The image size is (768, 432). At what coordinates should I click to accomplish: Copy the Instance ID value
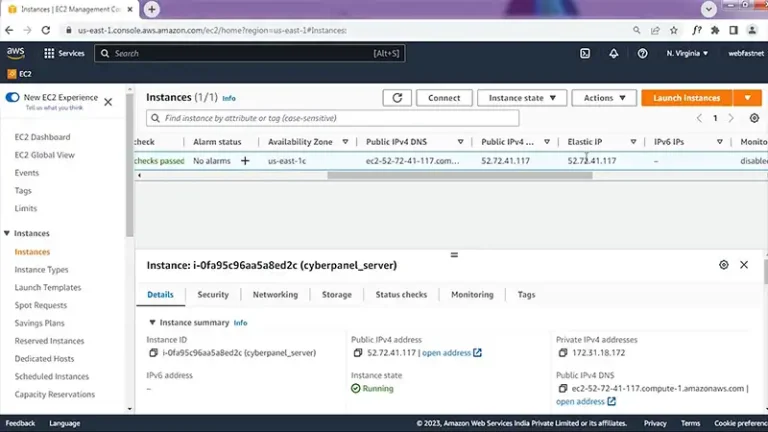153,353
